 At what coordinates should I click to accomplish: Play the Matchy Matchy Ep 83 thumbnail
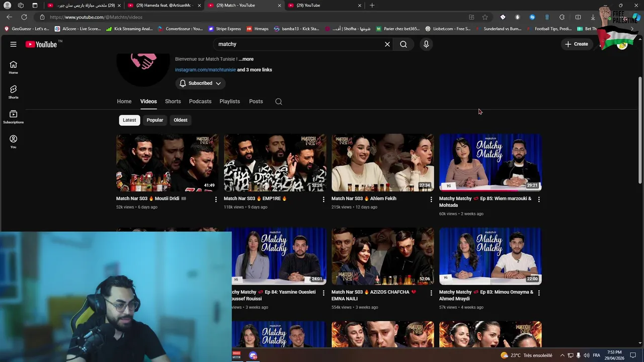coord(490,256)
